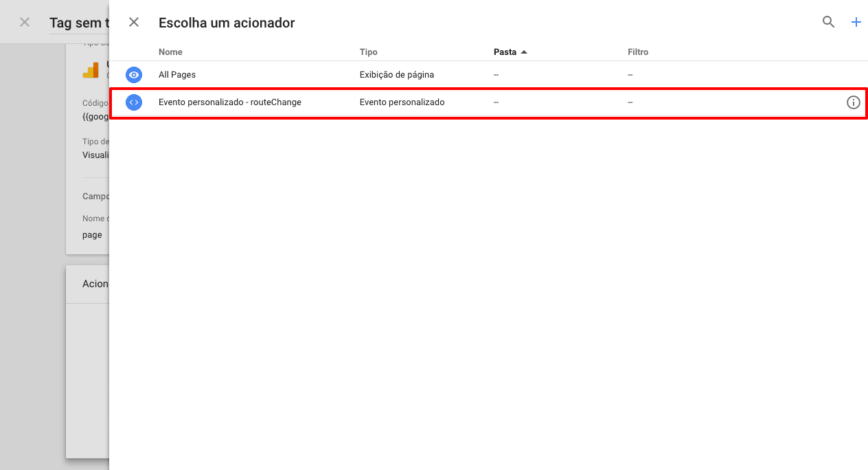Click the code brackets icon beside routeChange trigger
868x470 pixels.
[x=134, y=102]
